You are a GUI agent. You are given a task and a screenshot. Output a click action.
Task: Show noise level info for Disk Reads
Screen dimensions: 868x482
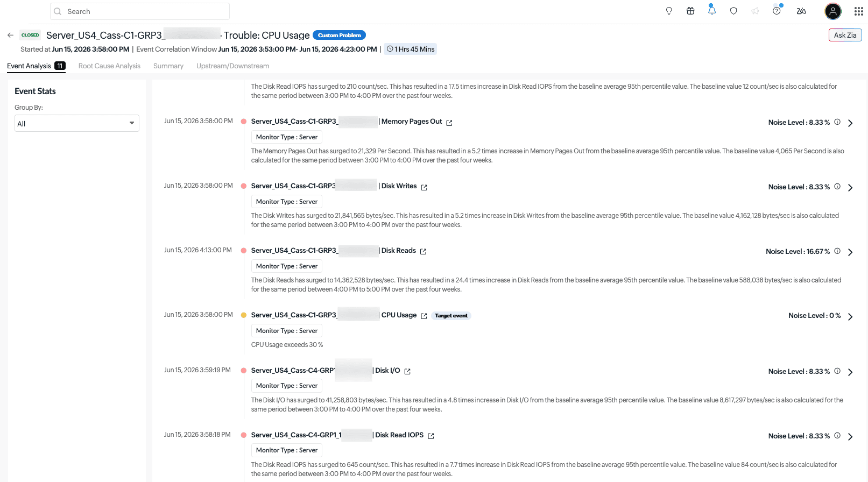837,251
